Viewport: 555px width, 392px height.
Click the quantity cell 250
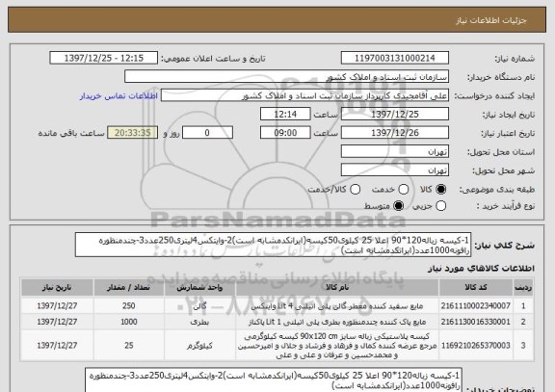point(129,305)
